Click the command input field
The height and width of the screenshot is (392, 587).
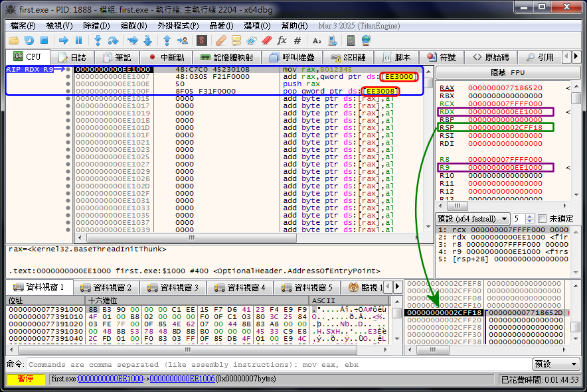click(x=279, y=364)
